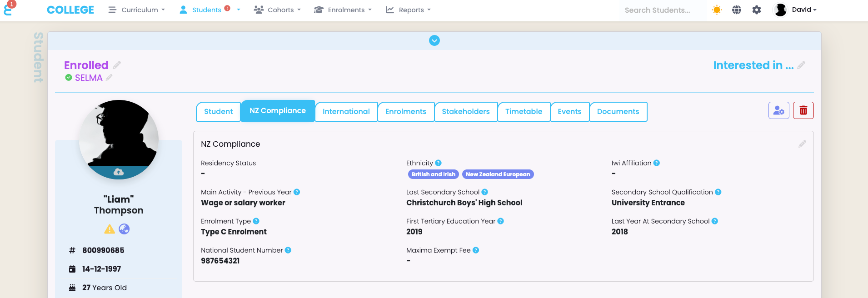
Task: Click the SELMA label
Action: (89, 78)
